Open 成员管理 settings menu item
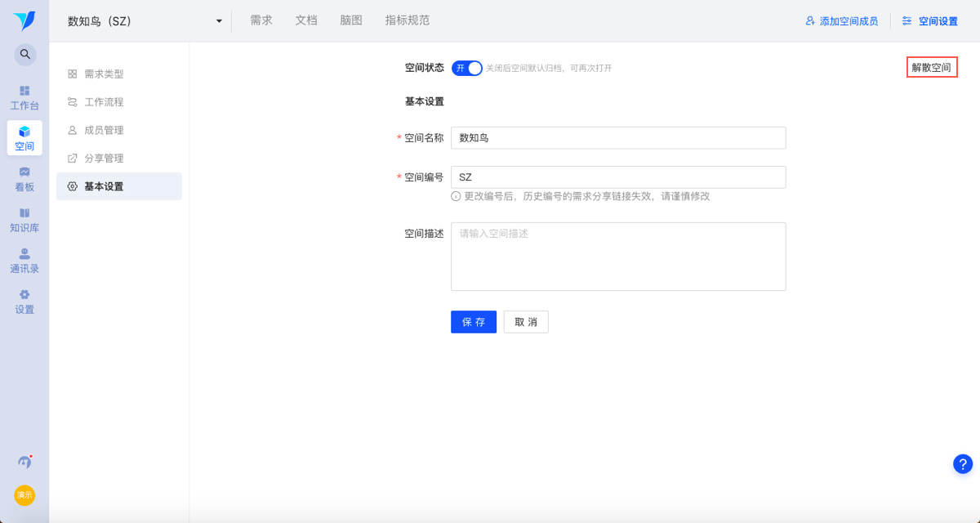 point(119,130)
